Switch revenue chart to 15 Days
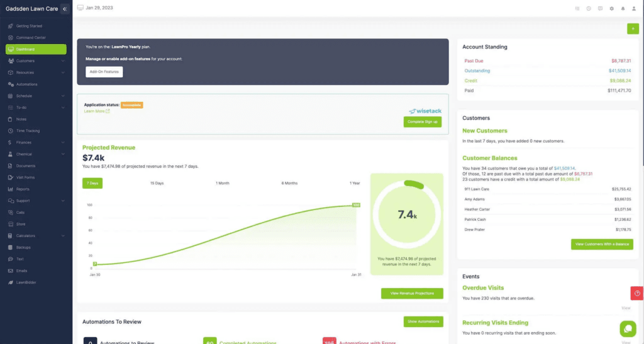The height and width of the screenshot is (344, 644). point(157,183)
